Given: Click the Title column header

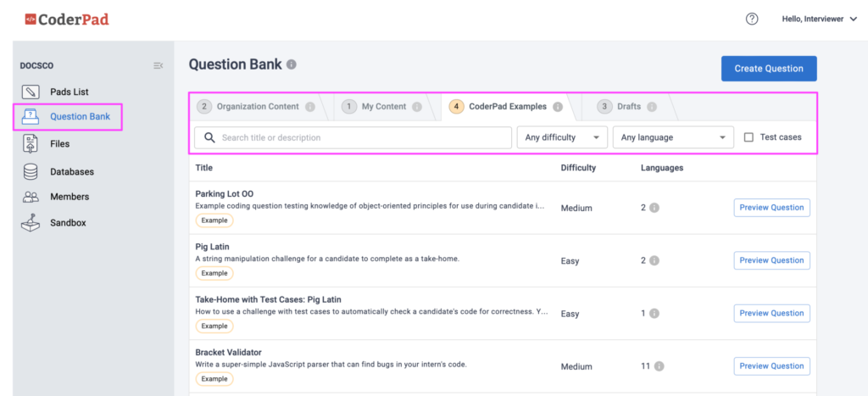Looking at the screenshot, I should [203, 168].
